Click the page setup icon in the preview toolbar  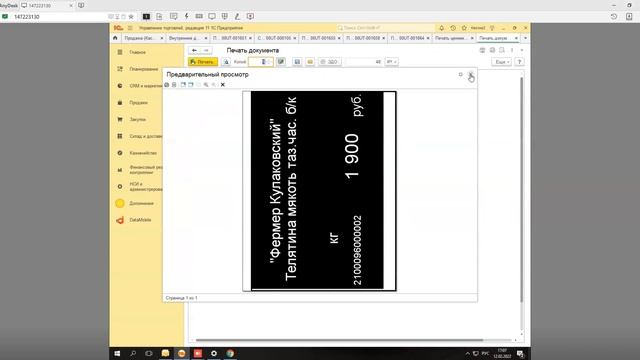[174, 84]
